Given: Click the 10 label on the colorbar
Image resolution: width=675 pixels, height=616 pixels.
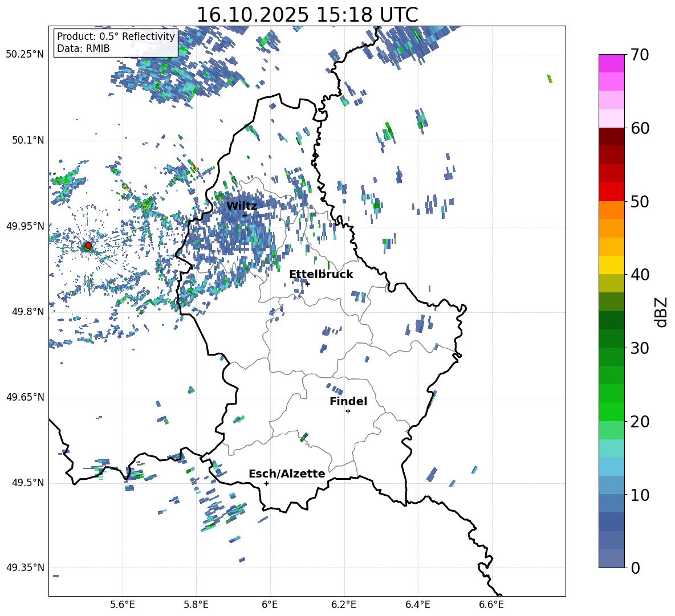Looking at the screenshot, I should pos(640,495).
